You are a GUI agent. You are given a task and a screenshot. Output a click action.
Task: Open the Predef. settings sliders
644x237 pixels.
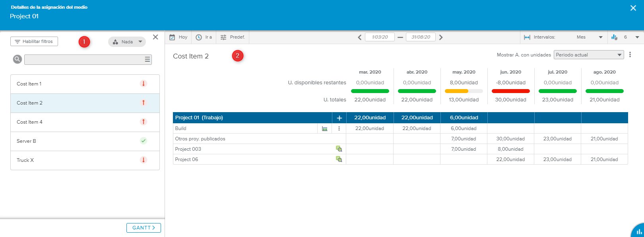point(233,37)
